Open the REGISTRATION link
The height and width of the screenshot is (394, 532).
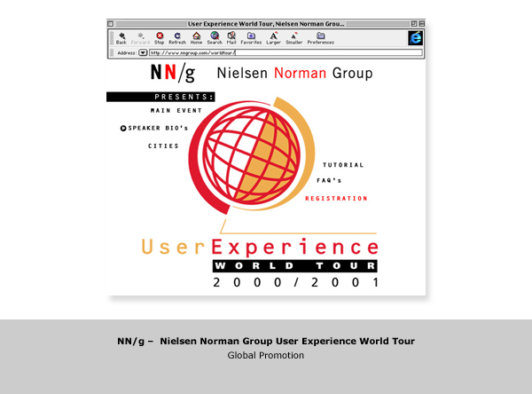click(336, 199)
